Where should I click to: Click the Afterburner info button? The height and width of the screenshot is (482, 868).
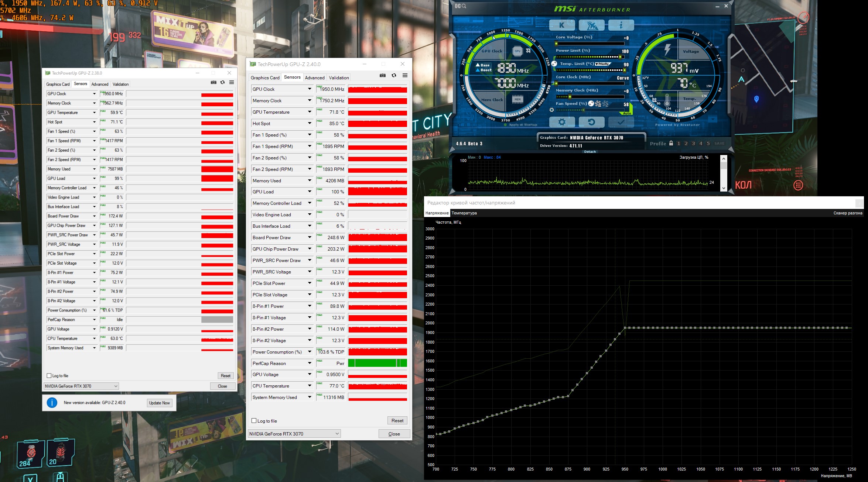pos(621,25)
